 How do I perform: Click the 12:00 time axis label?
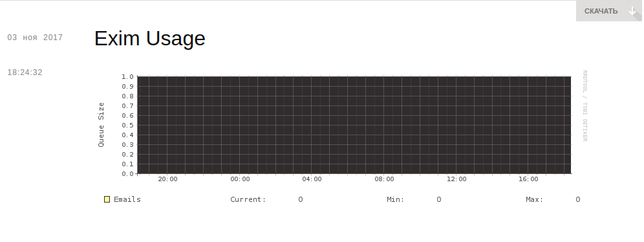point(456,179)
